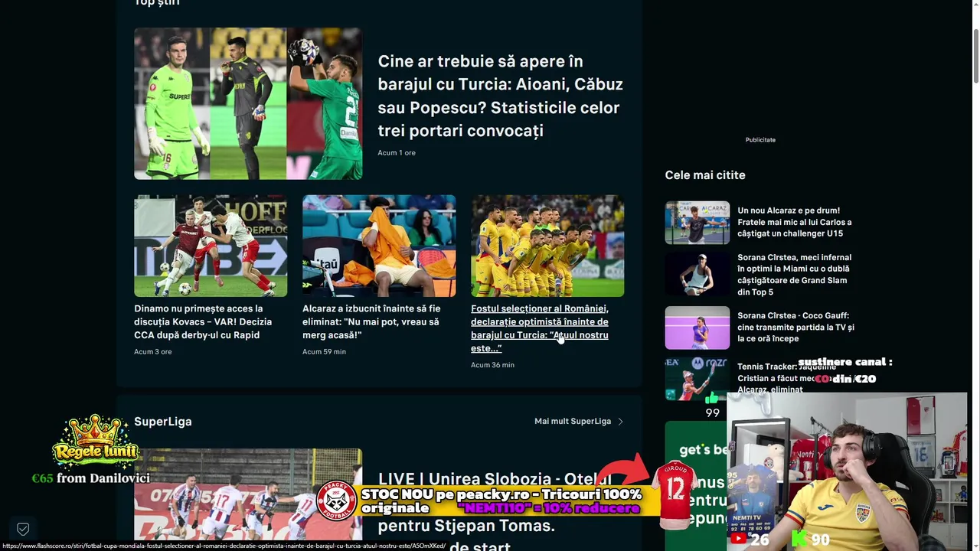This screenshot has height=551, width=980.
Task: Click the 'Acum 3 ore' timestamp
Action: [x=153, y=352]
